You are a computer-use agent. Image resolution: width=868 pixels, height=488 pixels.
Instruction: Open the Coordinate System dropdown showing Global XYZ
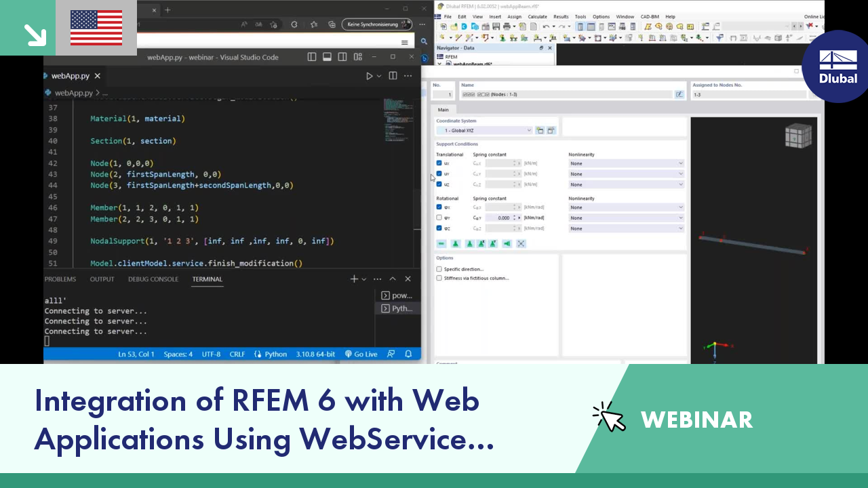(485, 129)
